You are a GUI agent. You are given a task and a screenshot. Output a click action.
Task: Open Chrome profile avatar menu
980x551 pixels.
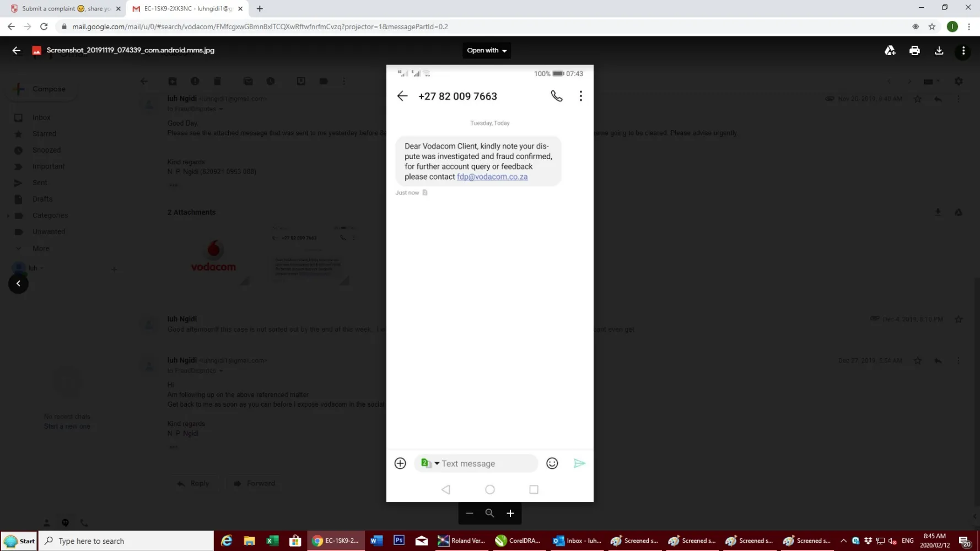coord(952,26)
